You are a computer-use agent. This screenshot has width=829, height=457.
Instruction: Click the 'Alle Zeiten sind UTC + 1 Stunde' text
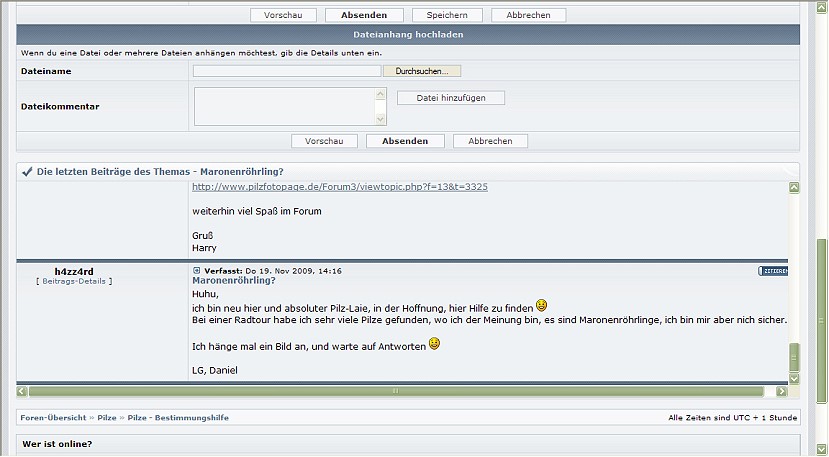[732, 417]
